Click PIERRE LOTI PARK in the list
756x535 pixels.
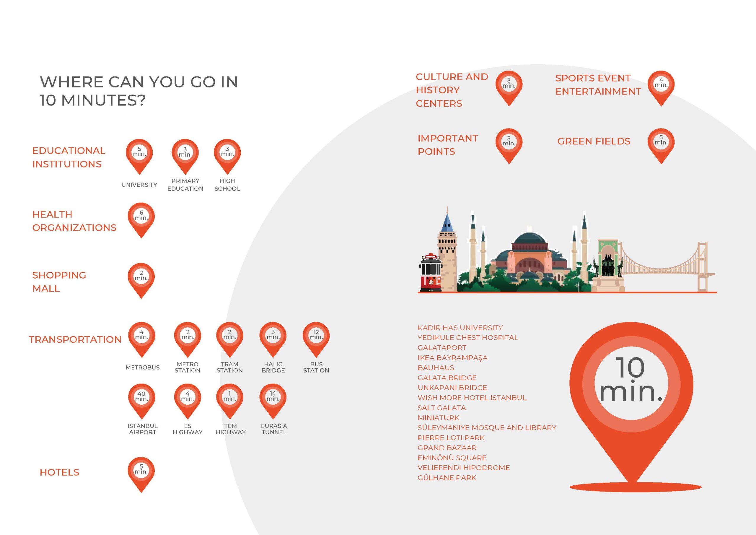(451, 438)
